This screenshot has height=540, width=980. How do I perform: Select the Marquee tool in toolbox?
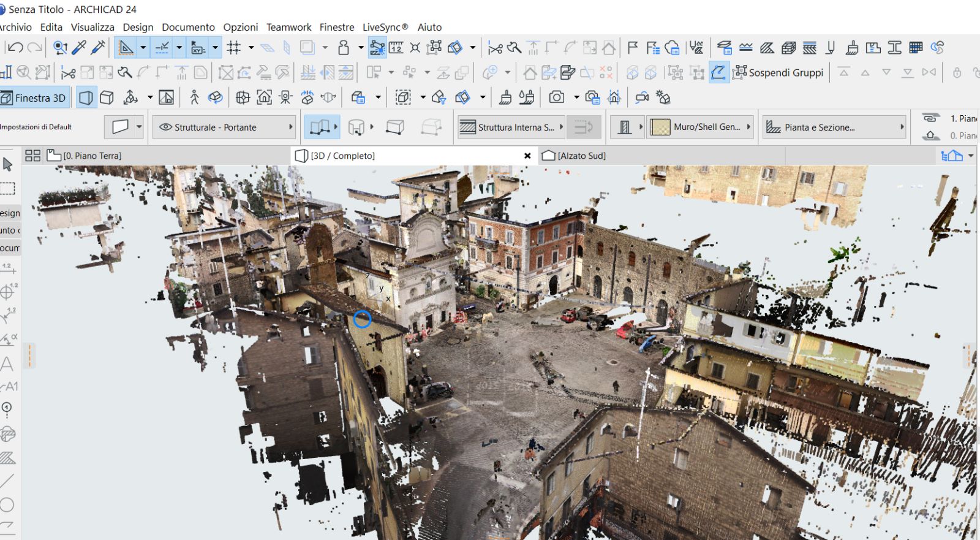click(x=7, y=189)
